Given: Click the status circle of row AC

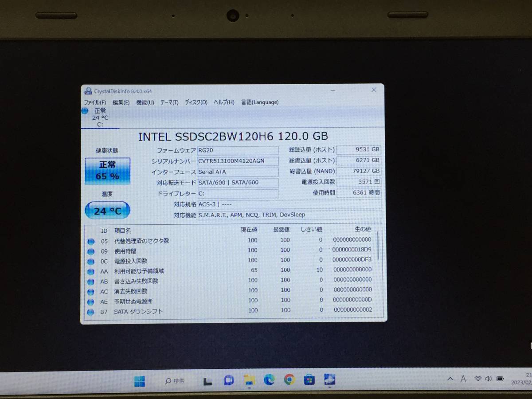Looking at the screenshot, I should click(x=91, y=292).
